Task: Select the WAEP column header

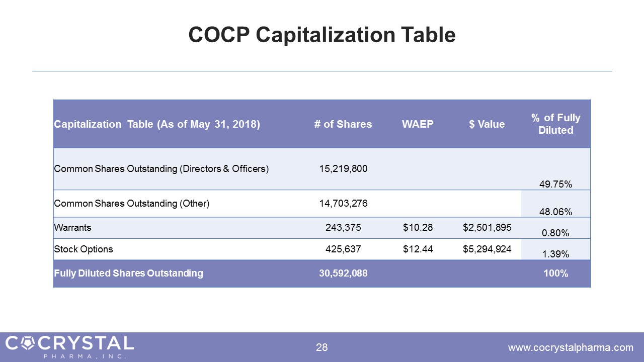Action: (418, 124)
